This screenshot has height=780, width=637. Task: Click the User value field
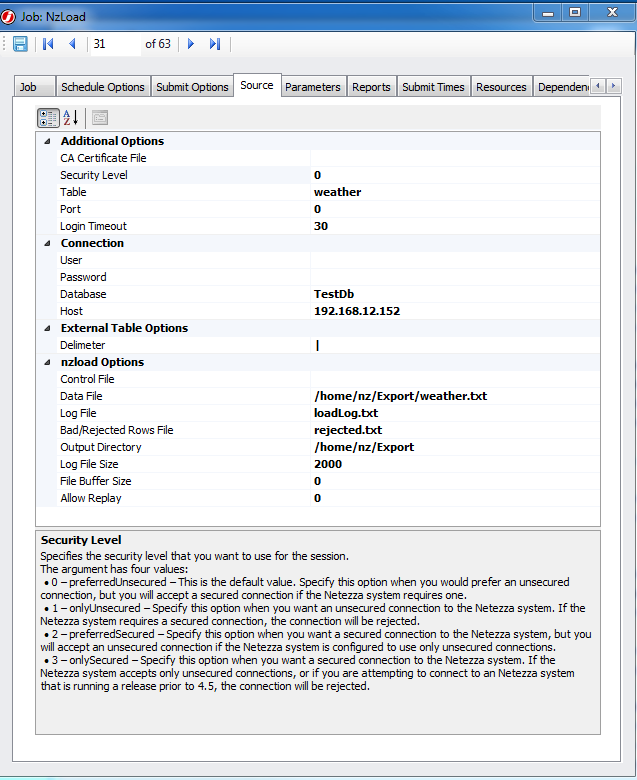pyautogui.click(x=455, y=260)
